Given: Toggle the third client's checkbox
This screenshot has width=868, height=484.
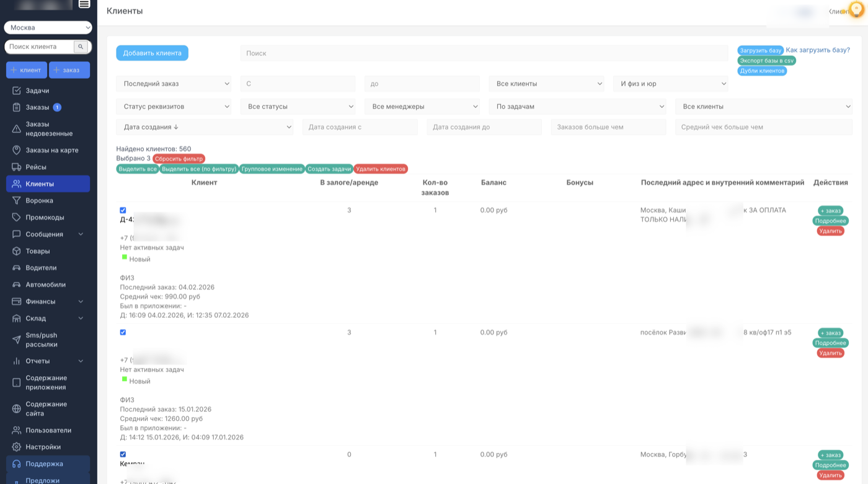Looking at the screenshot, I should [x=123, y=454].
